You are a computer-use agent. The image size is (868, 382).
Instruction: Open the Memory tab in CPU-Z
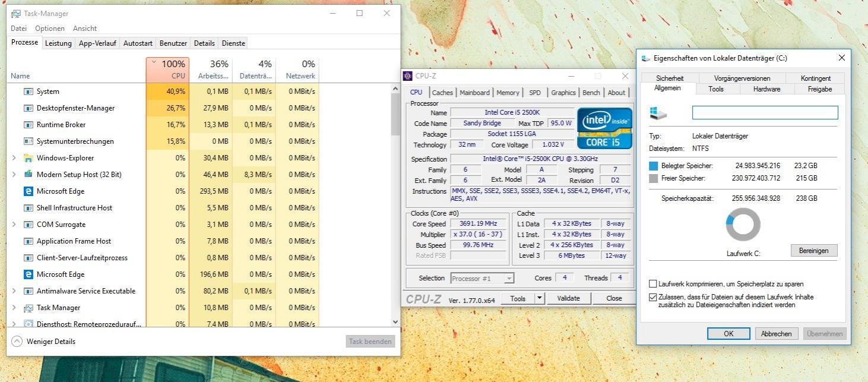pos(508,93)
